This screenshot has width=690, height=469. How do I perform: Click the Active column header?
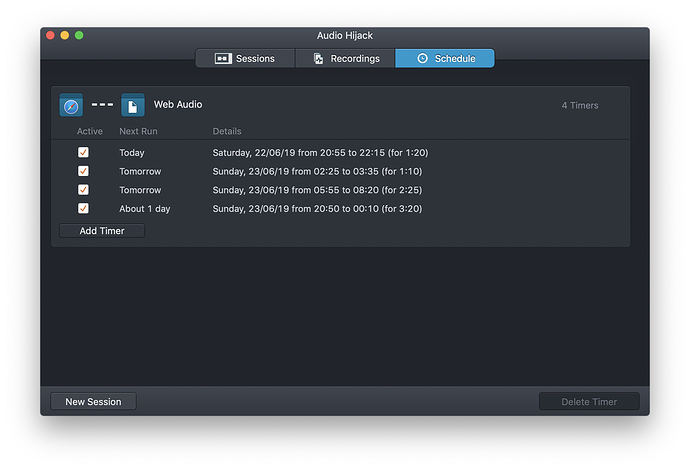90,131
